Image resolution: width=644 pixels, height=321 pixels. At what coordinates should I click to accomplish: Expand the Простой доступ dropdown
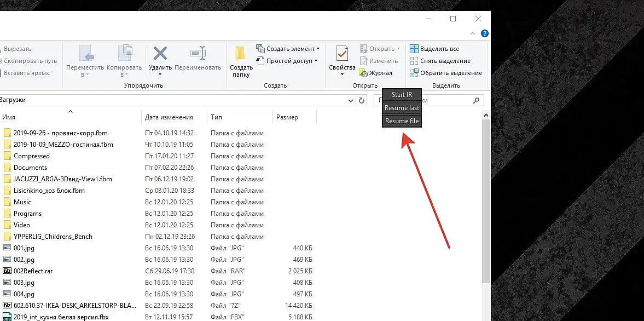pyautogui.click(x=316, y=61)
